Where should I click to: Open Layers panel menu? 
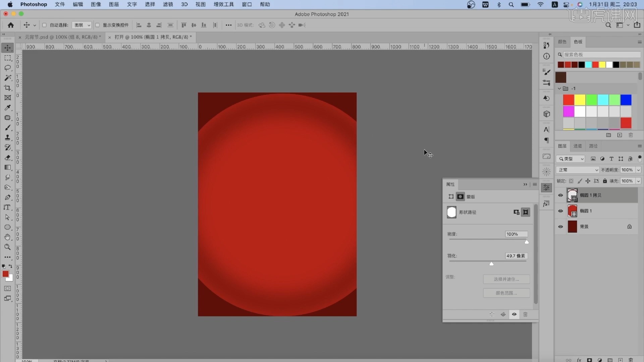point(639,146)
